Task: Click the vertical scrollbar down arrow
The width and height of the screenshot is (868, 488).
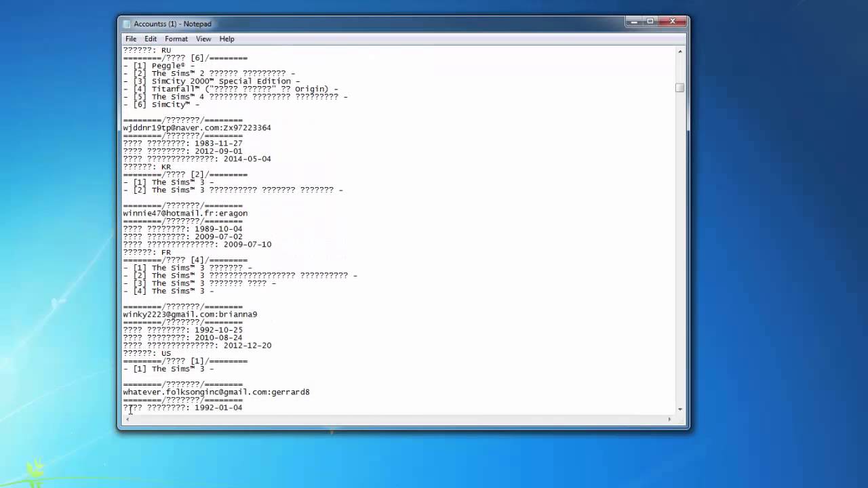Action: click(680, 409)
